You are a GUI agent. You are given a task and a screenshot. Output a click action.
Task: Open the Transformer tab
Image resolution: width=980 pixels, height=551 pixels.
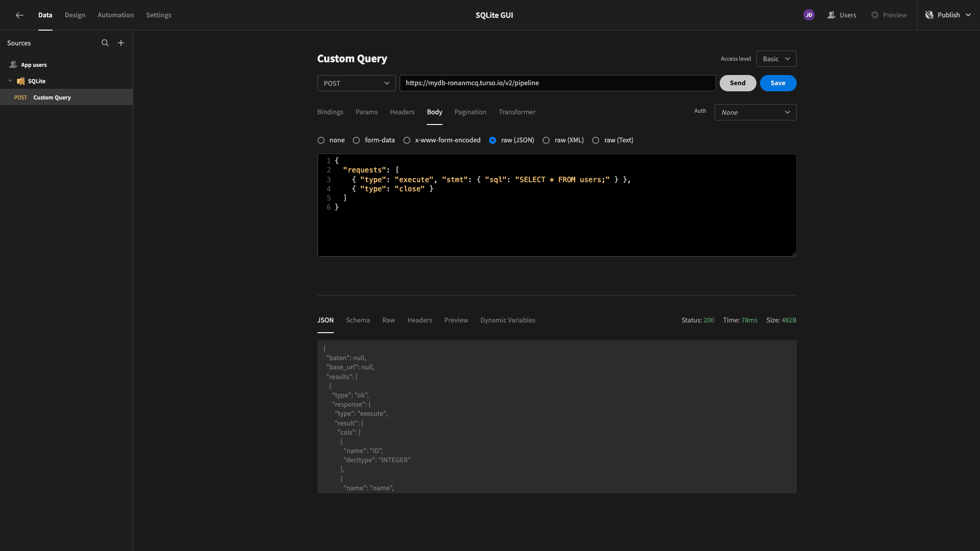pyautogui.click(x=517, y=112)
